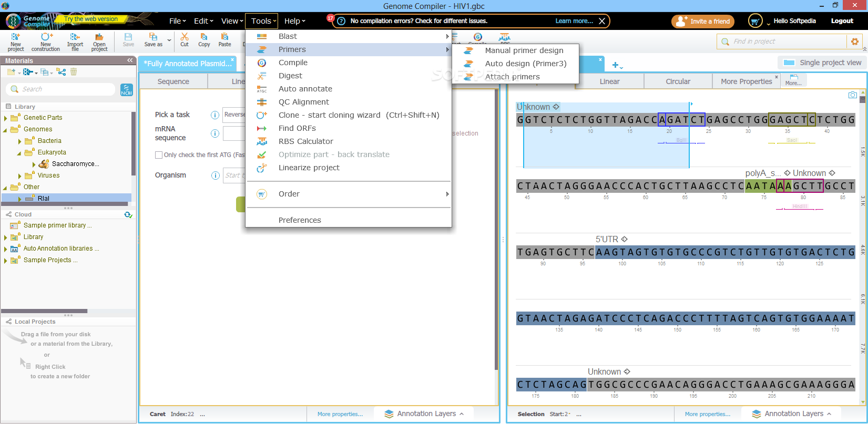This screenshot has height=424, width=868.
Task: Click Try the web version banner
Action: click(91, 19)
